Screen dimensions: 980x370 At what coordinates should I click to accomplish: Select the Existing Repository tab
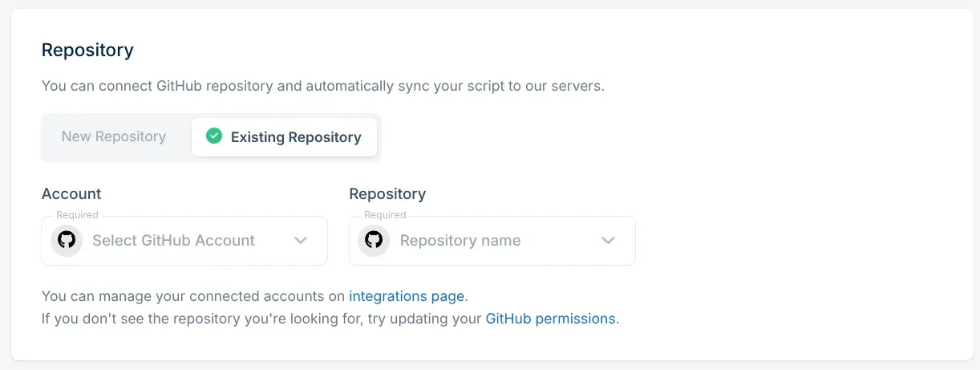pyautogui.click(x=284, y=137)
